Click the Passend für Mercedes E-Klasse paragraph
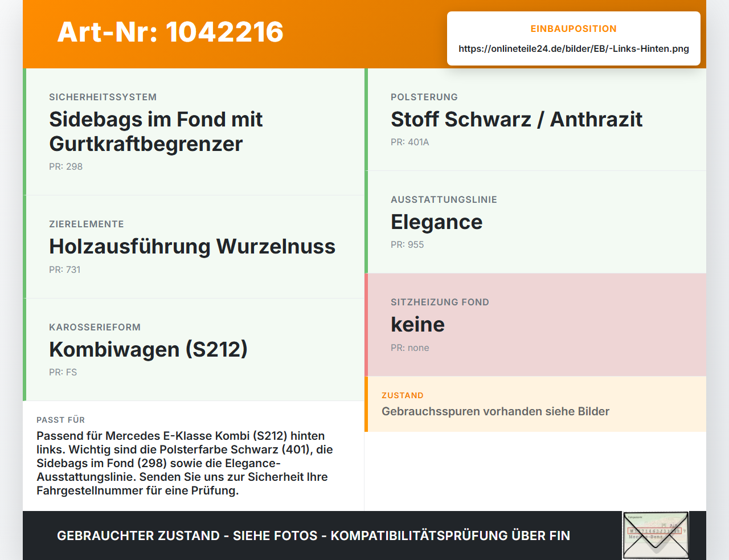The width and height of the screenshot is (729, 560). click(x=185, y=463)
